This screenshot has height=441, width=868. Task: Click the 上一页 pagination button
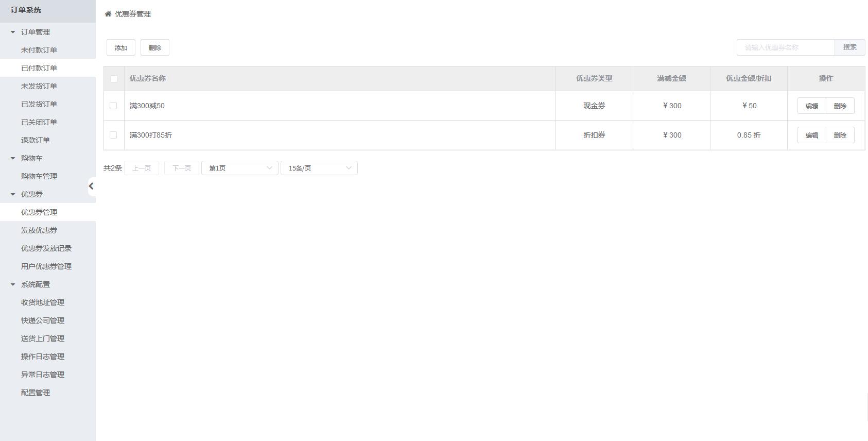tap(142, 168)
